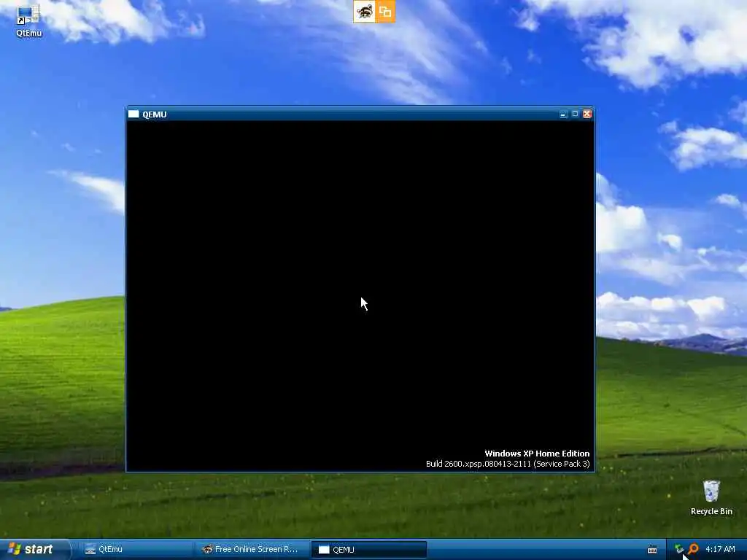Minimize the QEMU window
The width and height of the screenshot is (747, 560).
point(564,114)
